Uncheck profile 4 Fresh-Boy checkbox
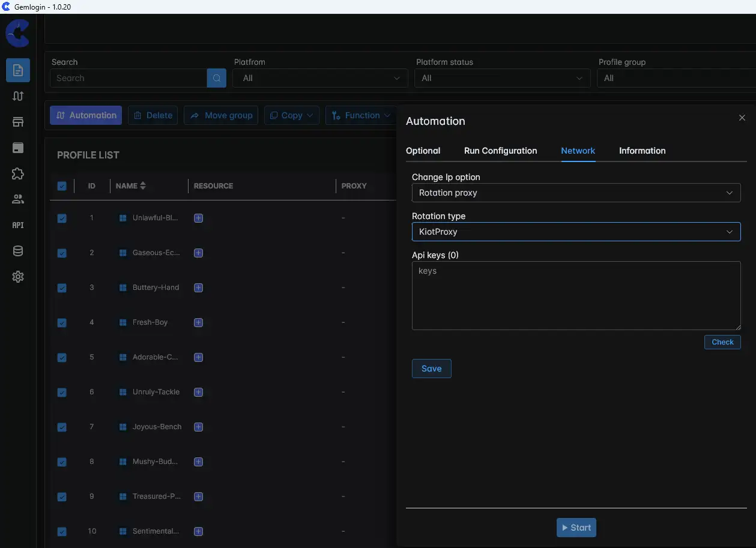The height and width of the screenshot is (548, 756). [x=62, y=323]
